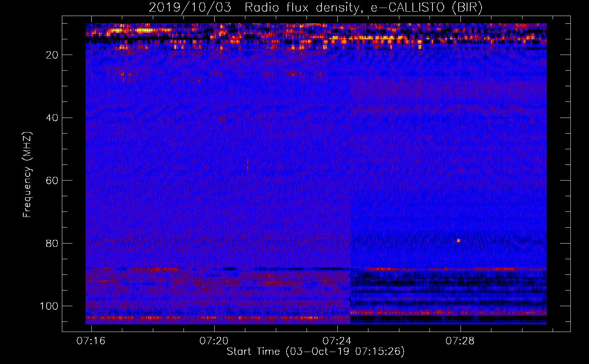Click the 07:20 time tick label
The image size is (589, 364).
click(214, 341)
